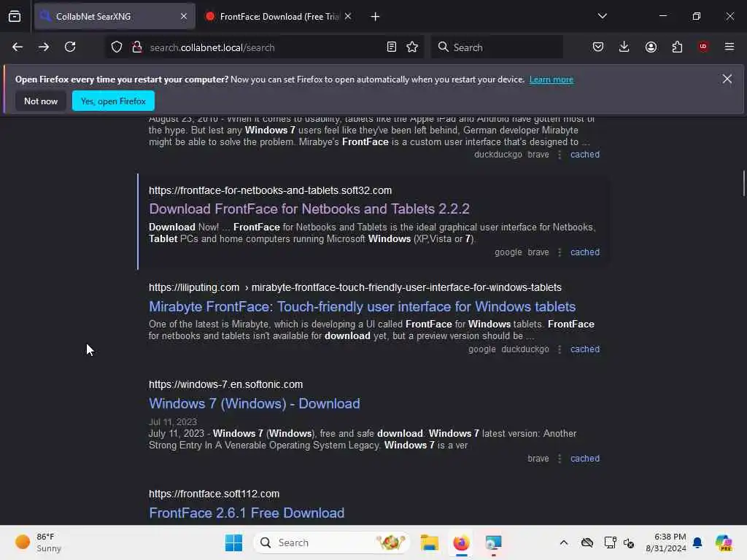Image resolution: width=747 pixels, height=560 pixels.
Task: Save page to Pocket
Action: (x=598, y=47)
